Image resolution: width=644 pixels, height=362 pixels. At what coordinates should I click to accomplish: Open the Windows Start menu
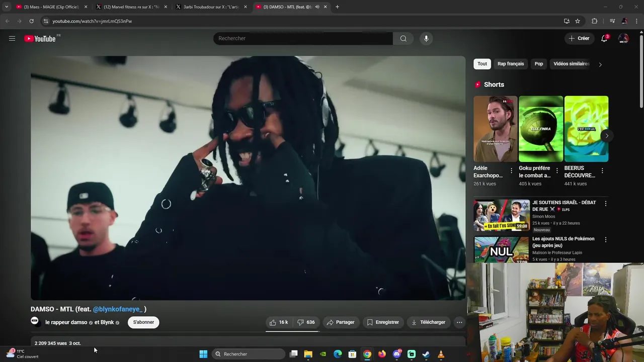203,354
